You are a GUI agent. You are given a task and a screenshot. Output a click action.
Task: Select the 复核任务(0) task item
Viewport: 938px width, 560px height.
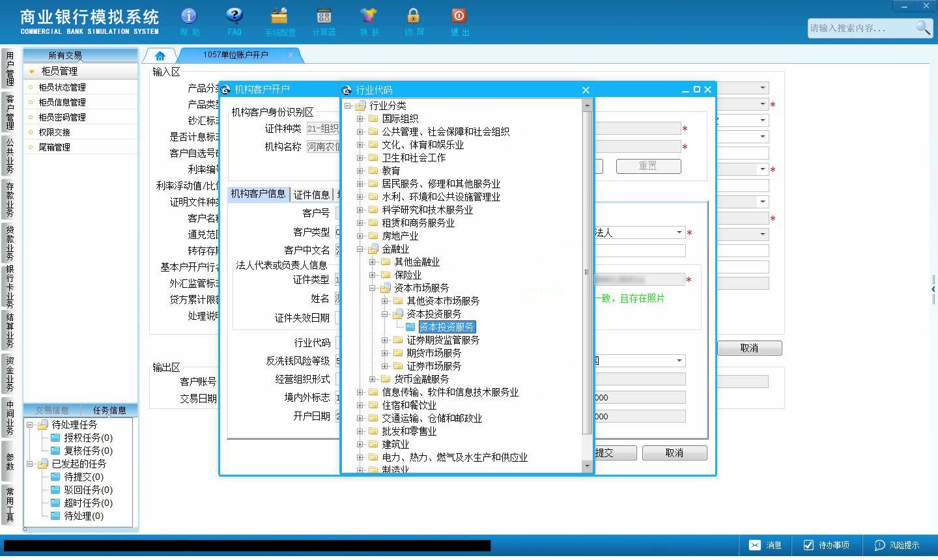click(88, 451)
